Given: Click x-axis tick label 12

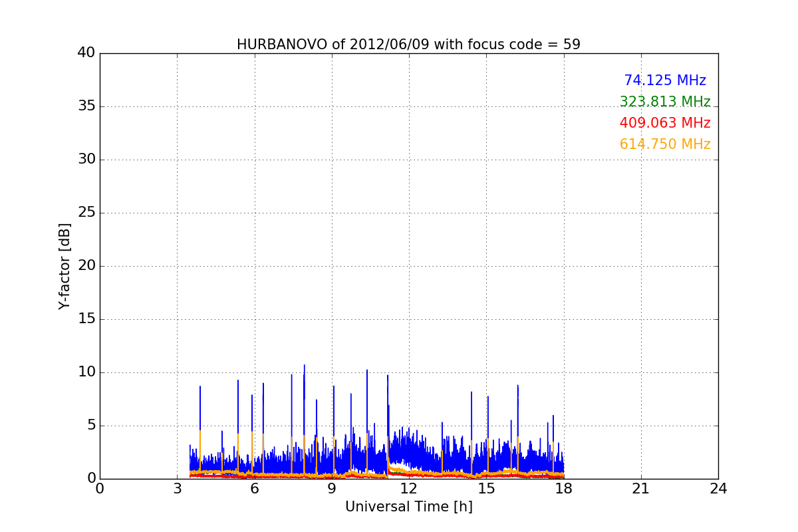Looking at the screenshot, I should pos(409,489).
